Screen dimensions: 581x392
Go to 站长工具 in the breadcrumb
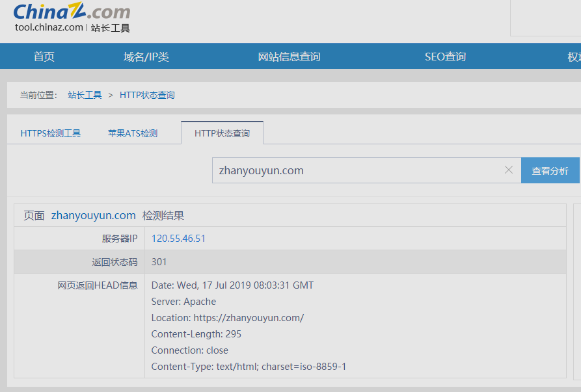point(85,95)
